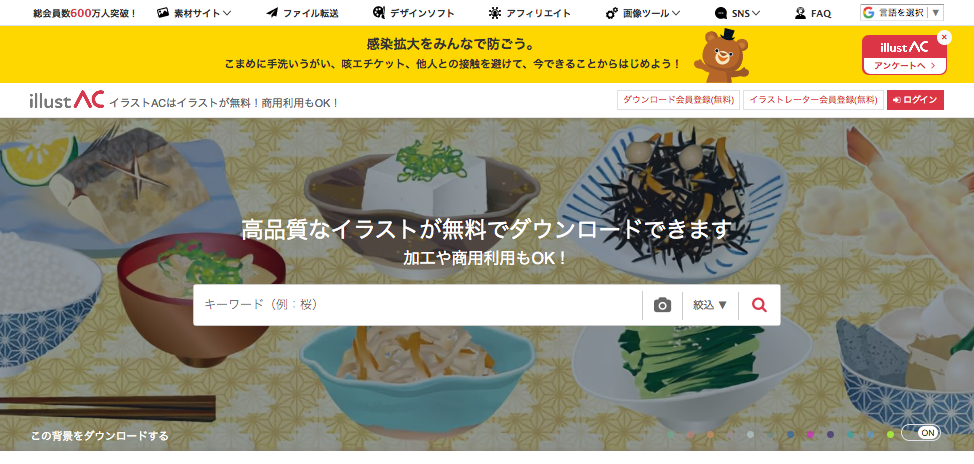Open the FAQ page
This screenshot has height=464, width=974.
click(x=812, y=13)
